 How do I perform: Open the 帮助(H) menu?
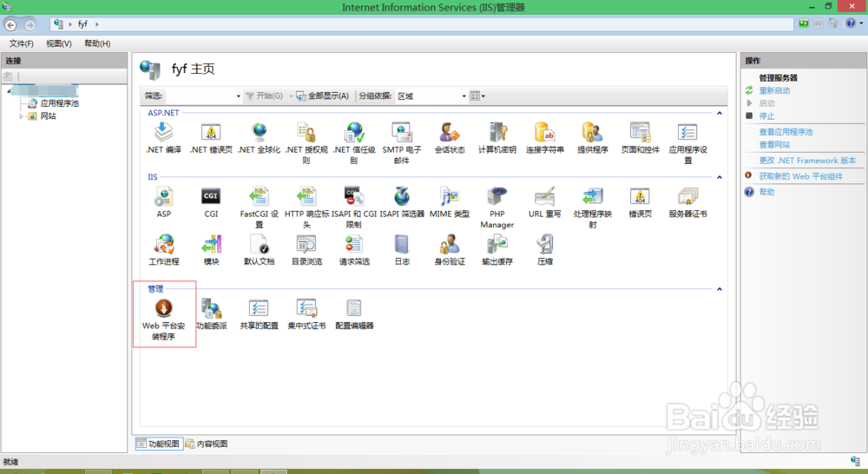pos(97,43)
